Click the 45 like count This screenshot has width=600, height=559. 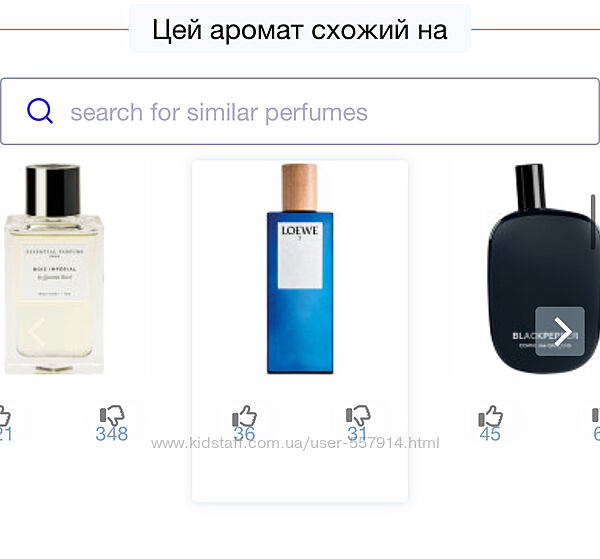point(490,434)
